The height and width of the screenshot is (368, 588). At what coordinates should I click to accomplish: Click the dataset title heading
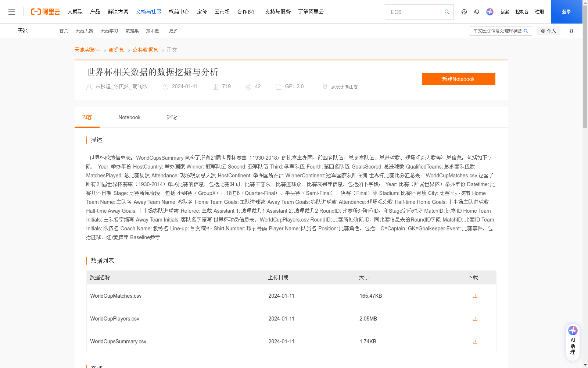tap(152, 72)
